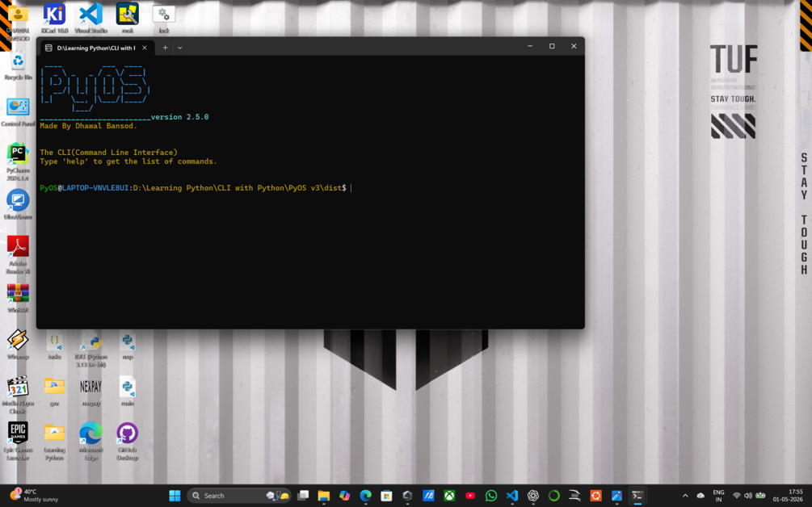Viewport: 812px width, 507px height.
Task: Open the volume speaker tray icon
Action: pos(748,496)
